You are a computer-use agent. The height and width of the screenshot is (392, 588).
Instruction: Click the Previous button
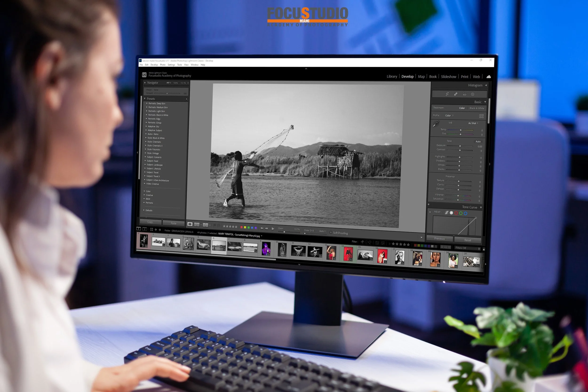[440, 238]
